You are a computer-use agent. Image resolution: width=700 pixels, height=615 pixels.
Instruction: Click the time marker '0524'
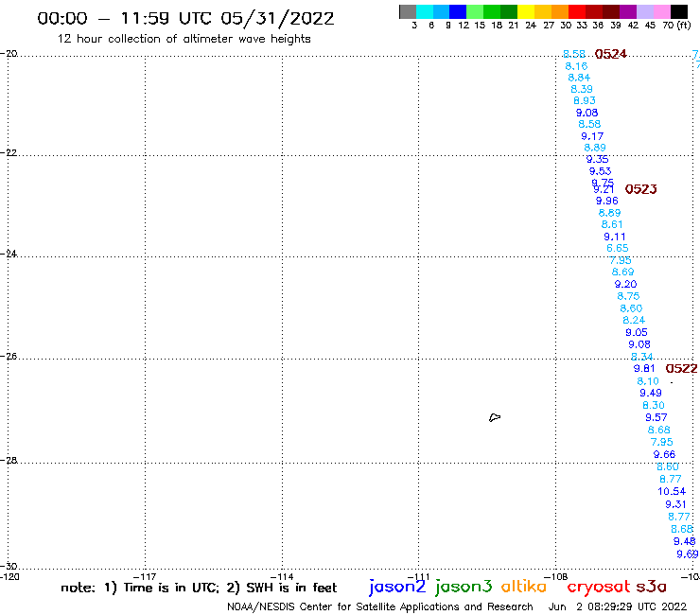coord(611,55)
